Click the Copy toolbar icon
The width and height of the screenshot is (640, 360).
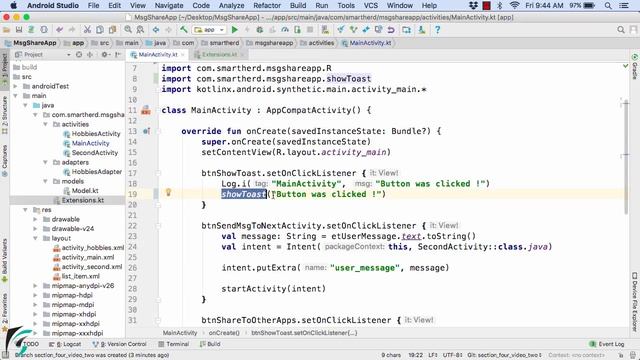click(x=100, y=30)
